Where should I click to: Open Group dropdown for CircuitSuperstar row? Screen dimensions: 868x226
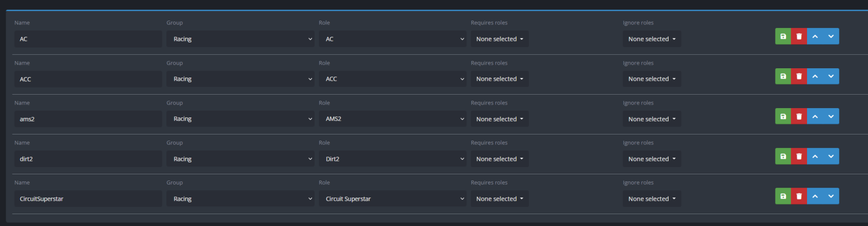coord(240,199)
